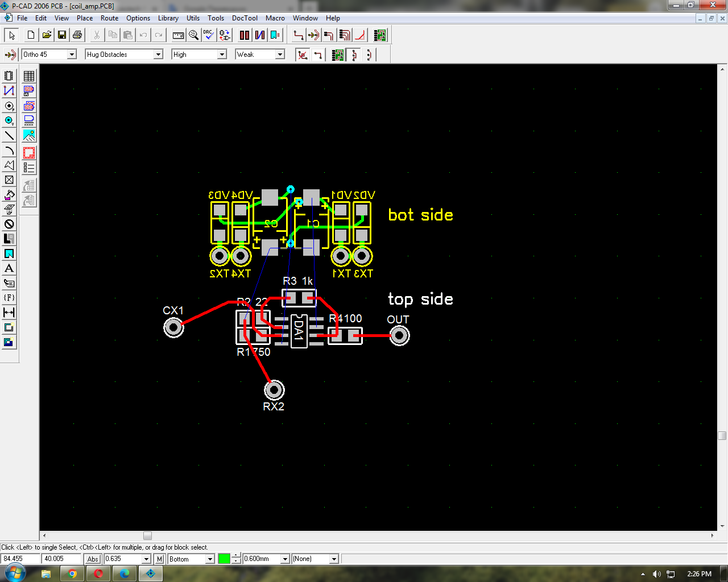Open the Windows Start menu
The height and width of the screenshot is (582, 728).
click(x=15, y=573)
